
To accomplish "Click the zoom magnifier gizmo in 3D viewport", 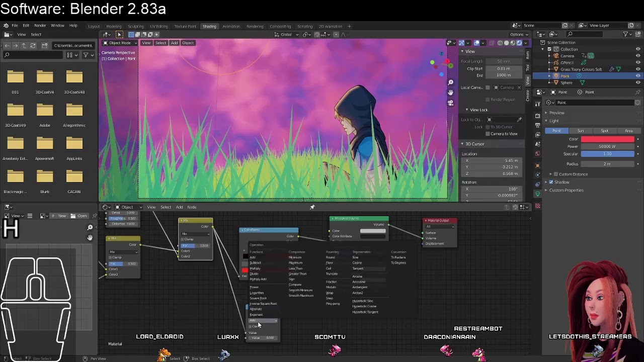I will (x=450, y=82).
